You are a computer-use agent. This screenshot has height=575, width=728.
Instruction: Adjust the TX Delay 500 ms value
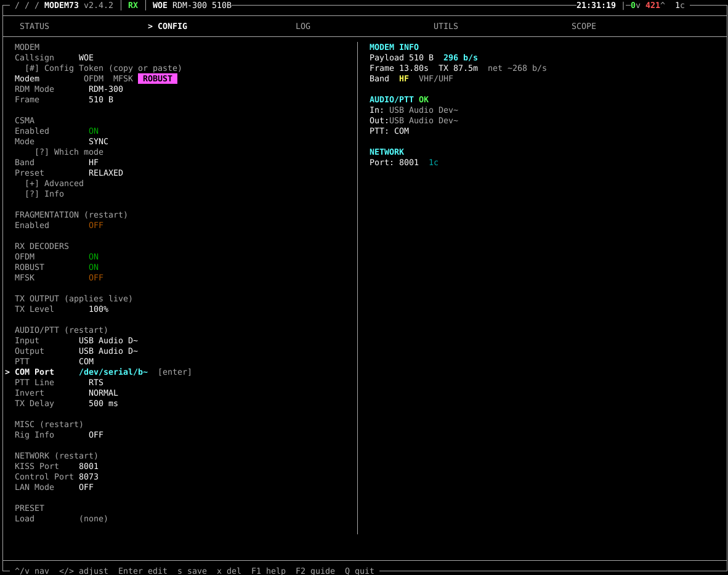pos(103,404)
